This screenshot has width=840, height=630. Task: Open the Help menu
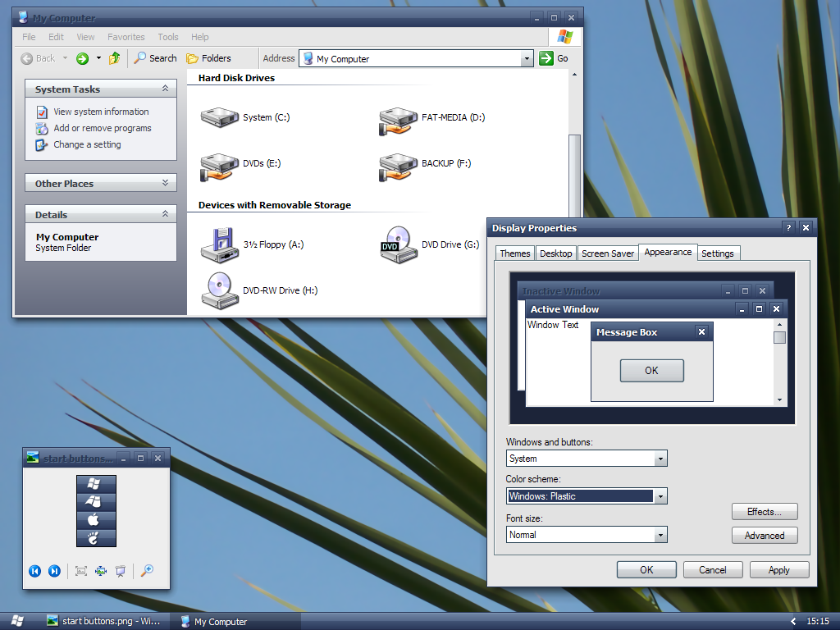point(200,37)
